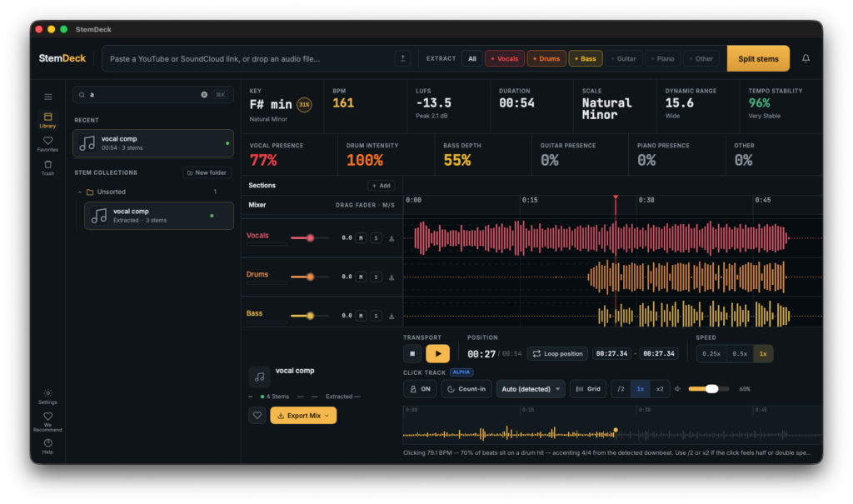Turn the click track ON toggle
The height and width of the screenshot is (504, 853).
(x=420, y=389)
